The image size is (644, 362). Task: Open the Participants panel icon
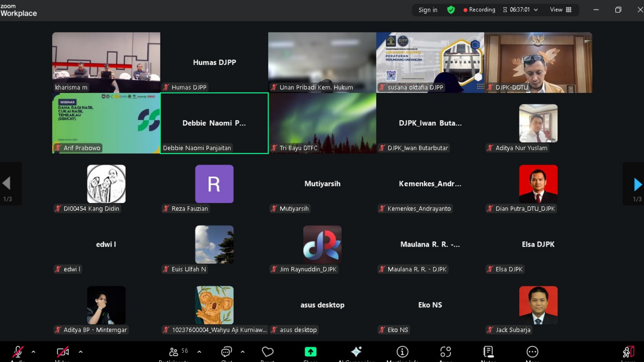tap(174, 352)
